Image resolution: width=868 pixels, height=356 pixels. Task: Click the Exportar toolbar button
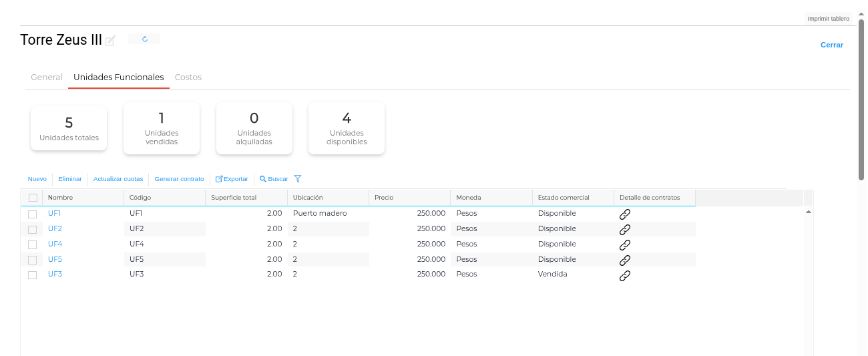click(x=232, y=179)
